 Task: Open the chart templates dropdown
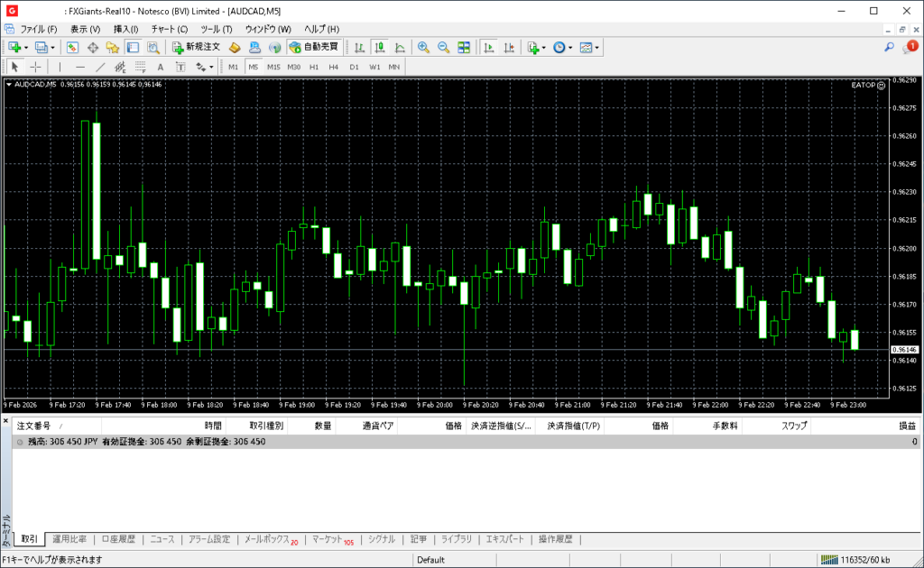[x=596, y=47]
